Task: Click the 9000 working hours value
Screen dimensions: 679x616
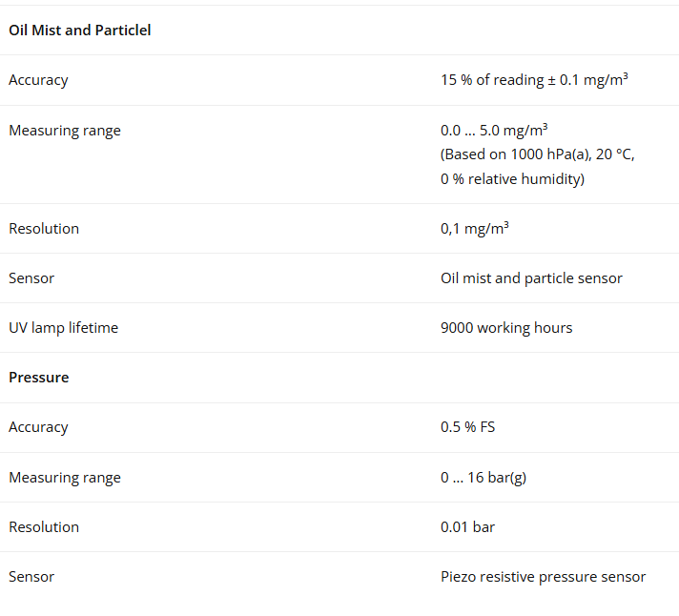Action: click(x=506, y=328)
